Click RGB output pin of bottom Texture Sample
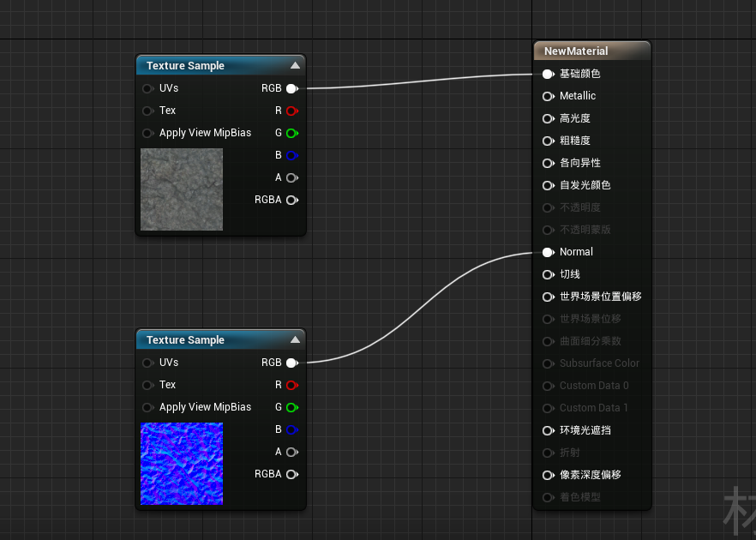 click(x=292, y=363)
